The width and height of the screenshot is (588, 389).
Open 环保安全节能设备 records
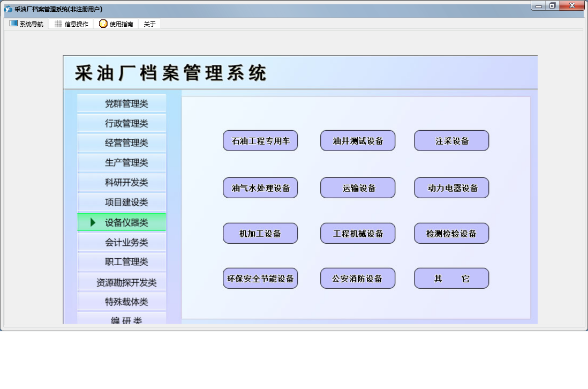[x=260, y=278]
